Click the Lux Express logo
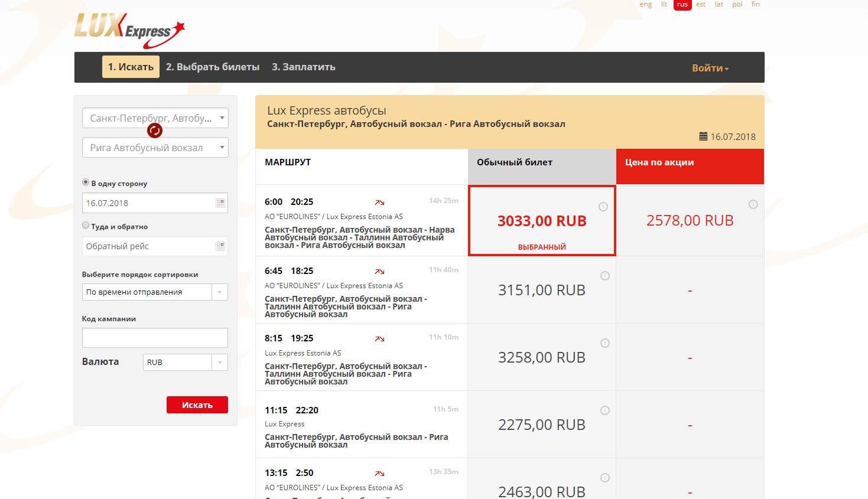The width and height of the screenshot is (868, 499). click(x=129, y=30)
